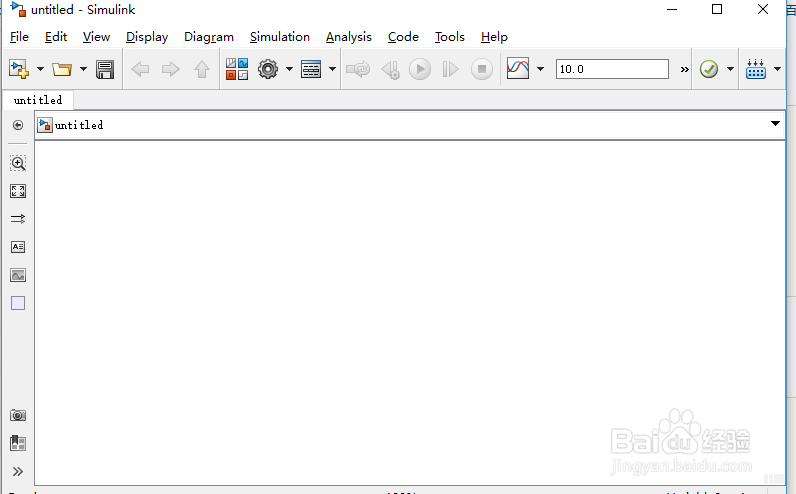Save the model with the floppy icon
This screenshot has height=494, width=796.
coord(105,70)
